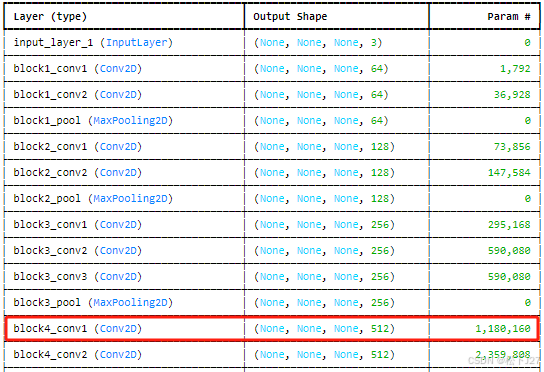
Task: Select the block4_conv2 (Conv2D) layer name
Action: (x=78, y=354)
